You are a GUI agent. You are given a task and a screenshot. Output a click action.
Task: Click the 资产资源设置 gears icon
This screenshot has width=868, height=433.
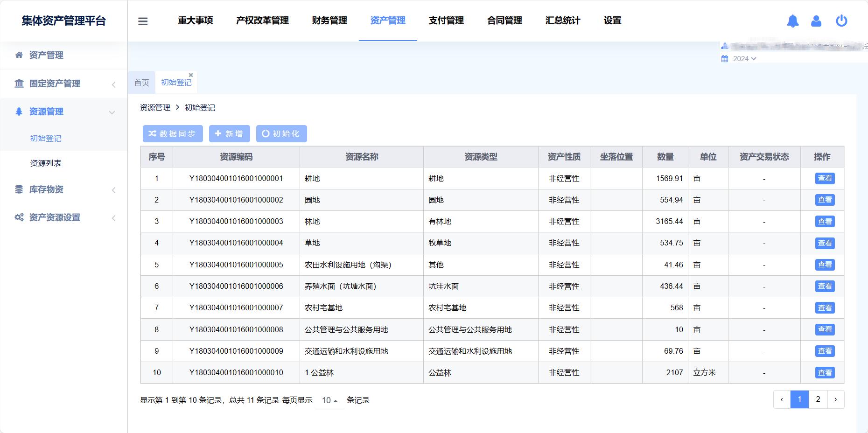[19, 217]
